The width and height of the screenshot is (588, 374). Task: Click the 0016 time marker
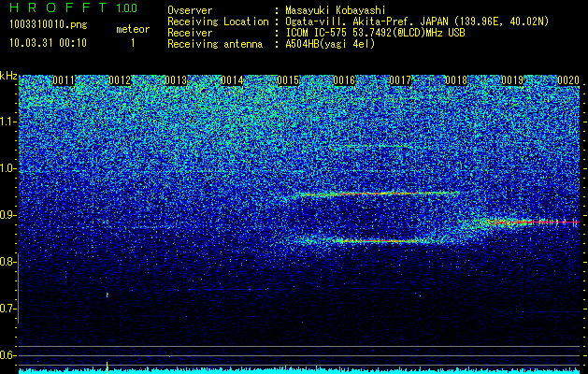[x=344, y=80]
